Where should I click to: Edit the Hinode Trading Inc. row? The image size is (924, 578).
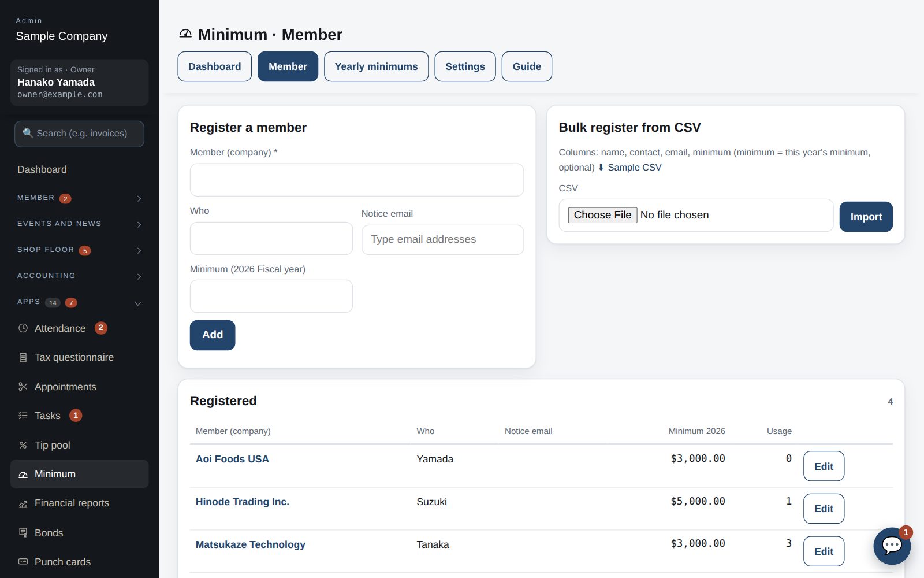pos(824,509)
